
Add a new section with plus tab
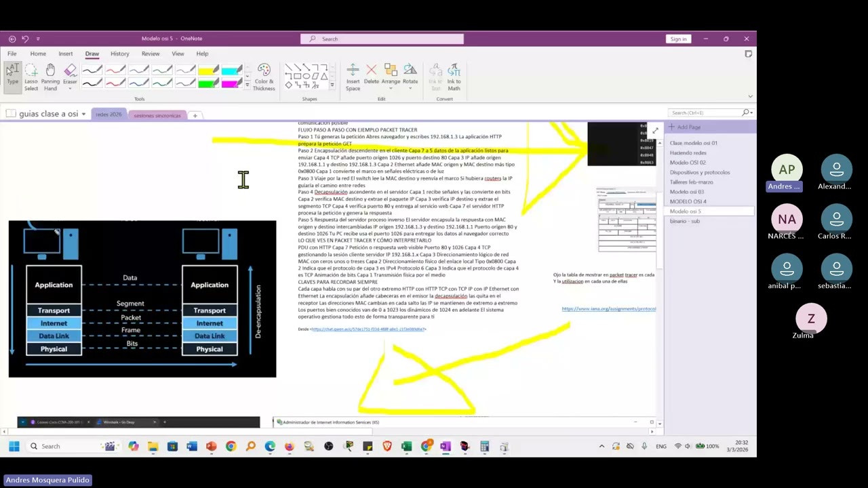195,115
